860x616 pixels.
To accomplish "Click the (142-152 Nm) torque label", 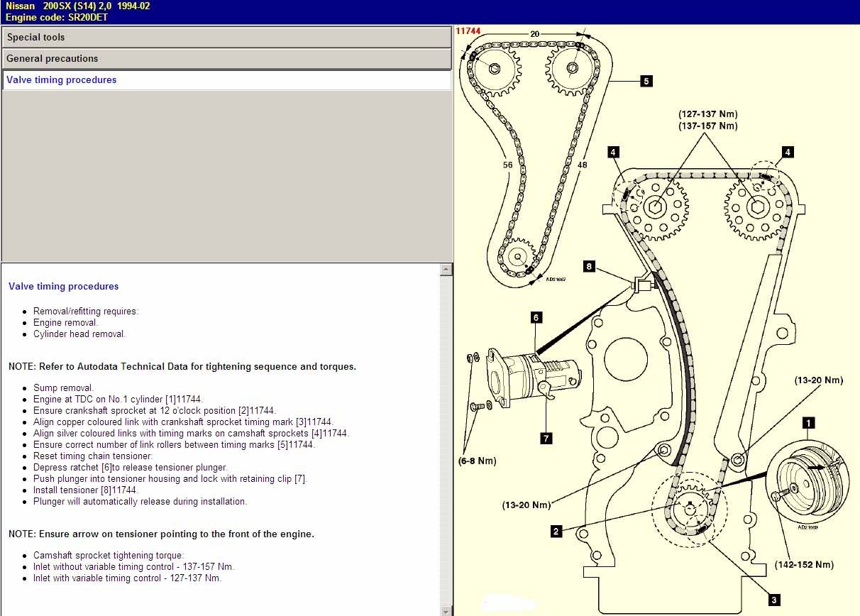I will tap(804, 565).
